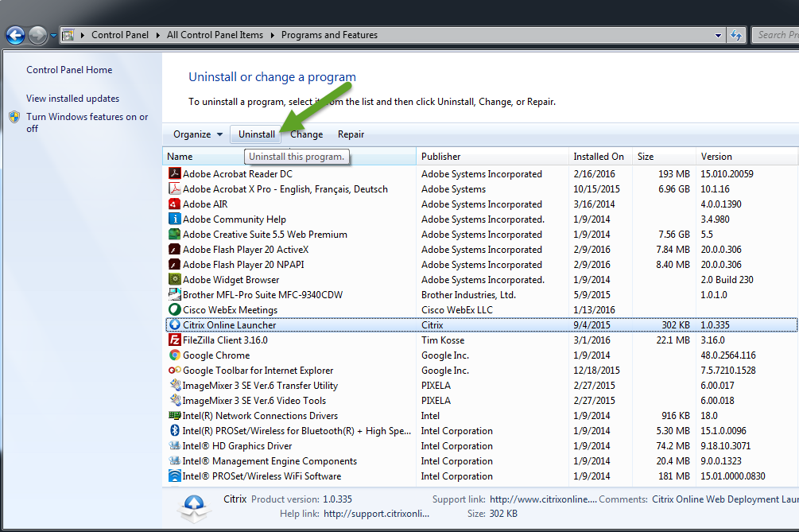Select the Adobe Acrobat Reader DC program icon

[x=176, y=173]
